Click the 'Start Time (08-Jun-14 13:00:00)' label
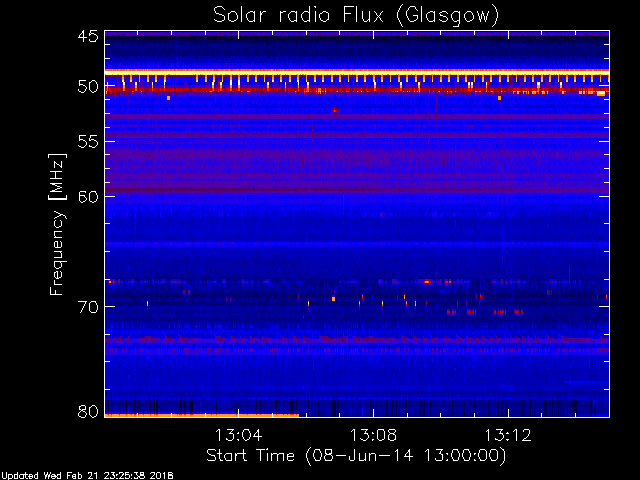 click(x=356, y=455)
